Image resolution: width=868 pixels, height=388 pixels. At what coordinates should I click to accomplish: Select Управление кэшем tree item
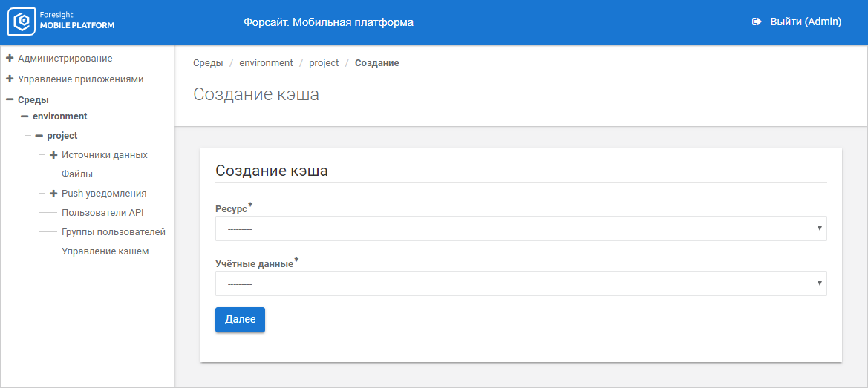point(105,251)
